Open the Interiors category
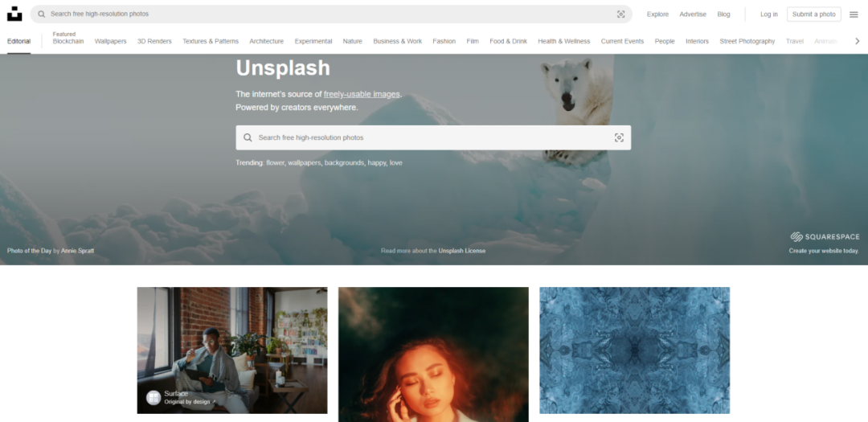The width and height of the screenshot is (868, 422). [x=697, y=42]
